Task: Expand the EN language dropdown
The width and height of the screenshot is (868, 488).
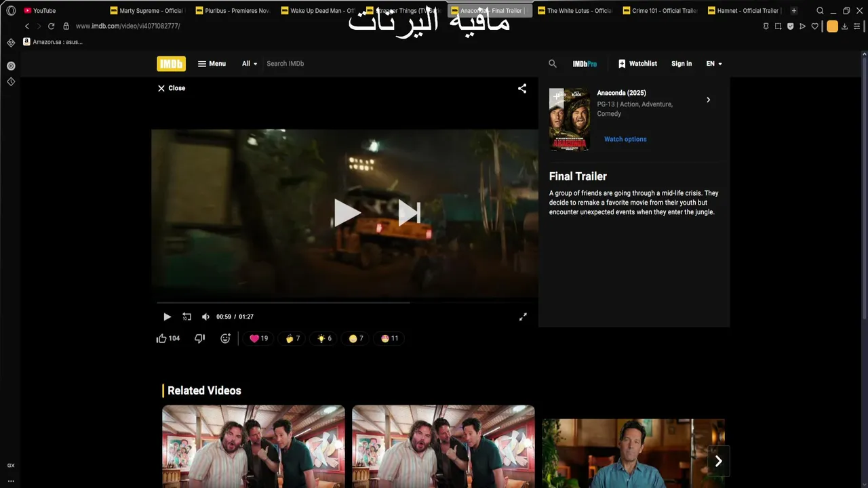Action: [x=714, y=64]
